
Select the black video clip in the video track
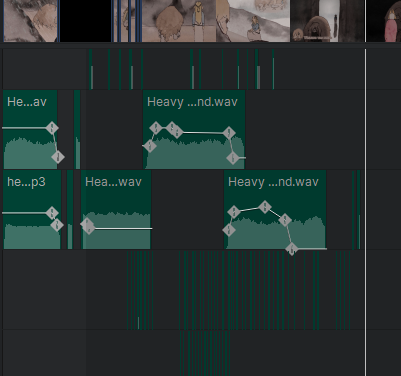(85, 21)
